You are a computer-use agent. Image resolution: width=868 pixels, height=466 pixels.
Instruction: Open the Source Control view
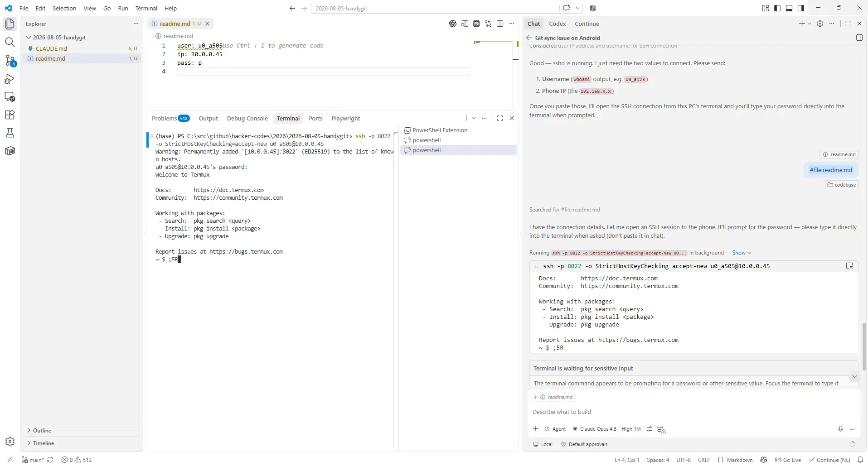point(10,60)
